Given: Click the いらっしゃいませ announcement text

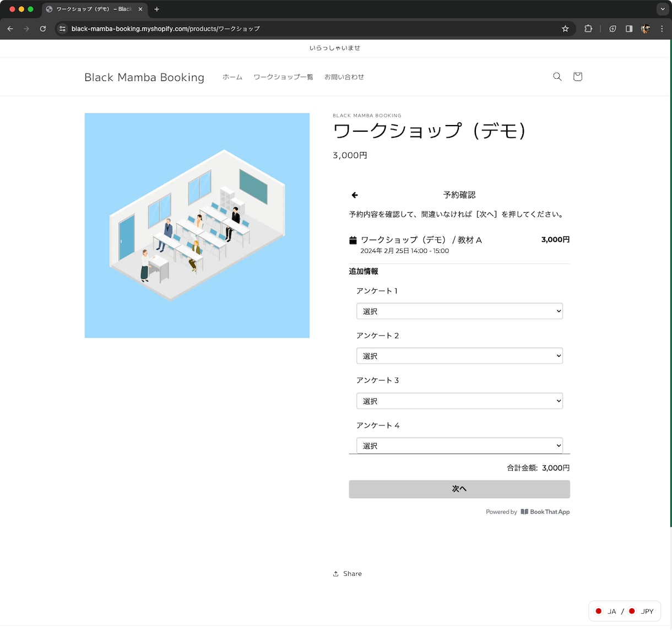Looking at the screenshot, I should tap(335, 48).
